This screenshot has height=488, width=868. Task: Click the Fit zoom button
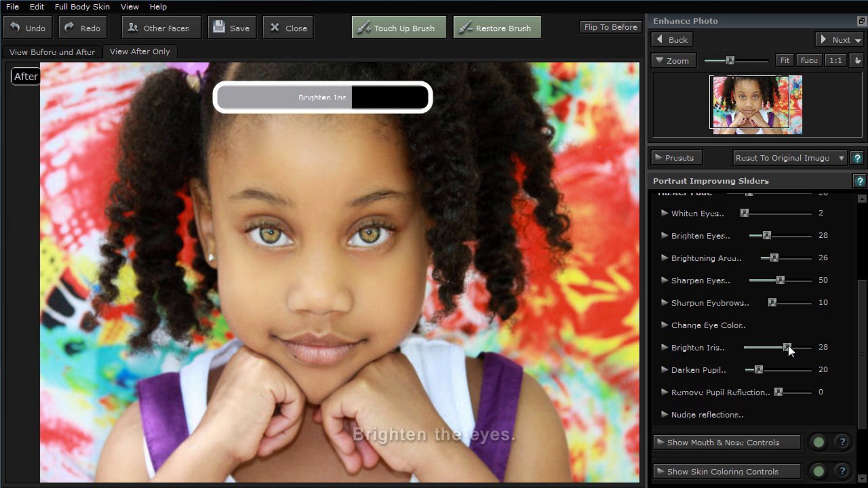(784, 60)
